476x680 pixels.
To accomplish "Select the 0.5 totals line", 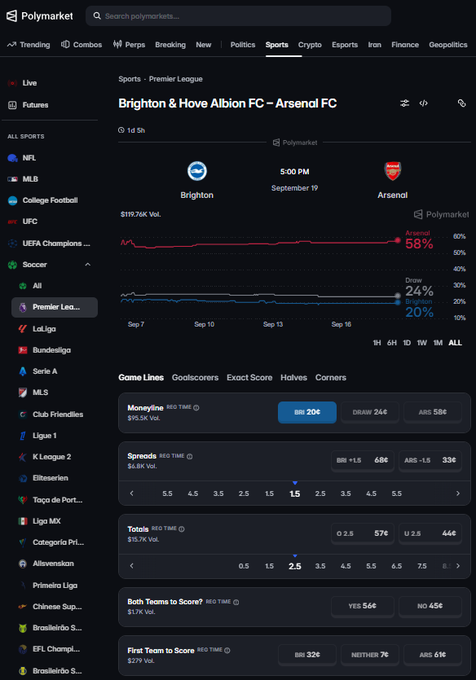I will [244, 566].
